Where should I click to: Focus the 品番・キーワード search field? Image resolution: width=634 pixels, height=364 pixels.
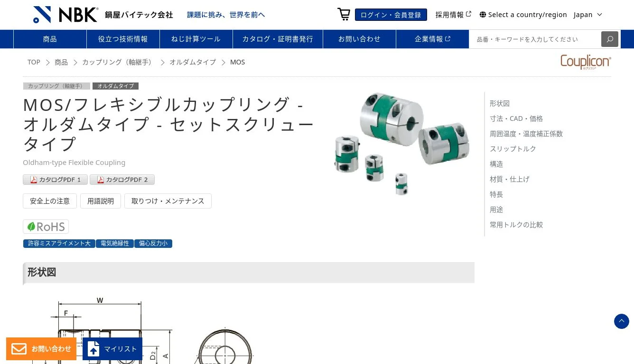pyautogui.click(x=535, y=39)
